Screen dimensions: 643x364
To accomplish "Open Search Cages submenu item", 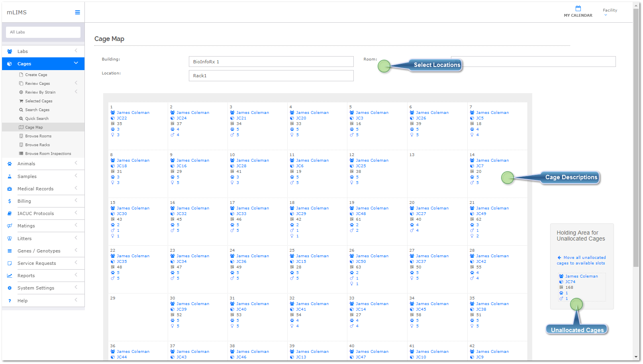I will pyautogui.click(x=37, y=110).
